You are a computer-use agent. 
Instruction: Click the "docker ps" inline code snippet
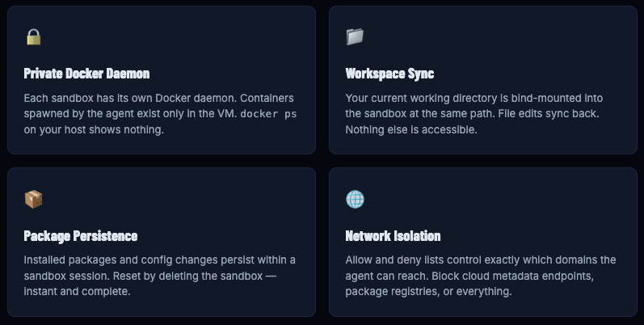tap(268, 114)
